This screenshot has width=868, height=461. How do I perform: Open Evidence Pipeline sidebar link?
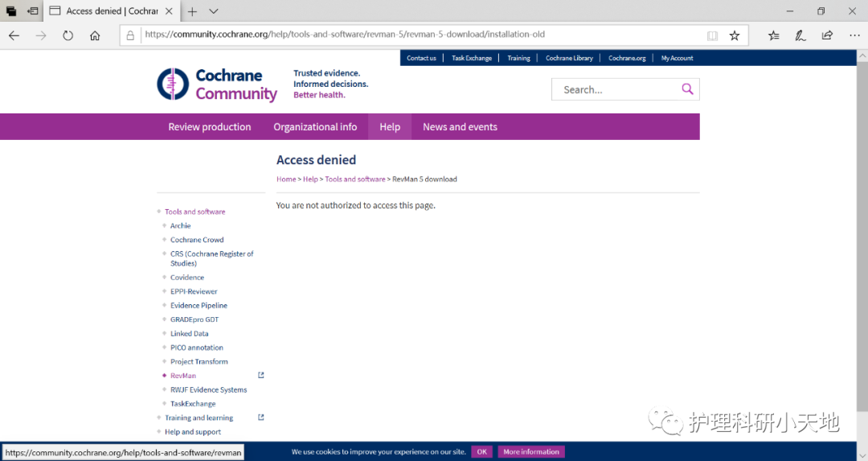(199, 305)
